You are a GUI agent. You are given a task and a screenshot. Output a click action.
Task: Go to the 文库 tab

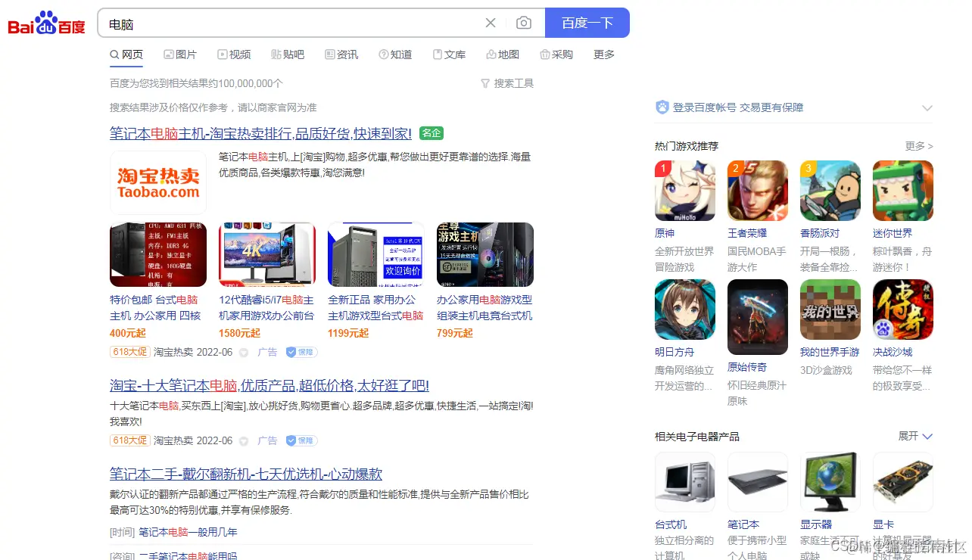tap(449, 54)
